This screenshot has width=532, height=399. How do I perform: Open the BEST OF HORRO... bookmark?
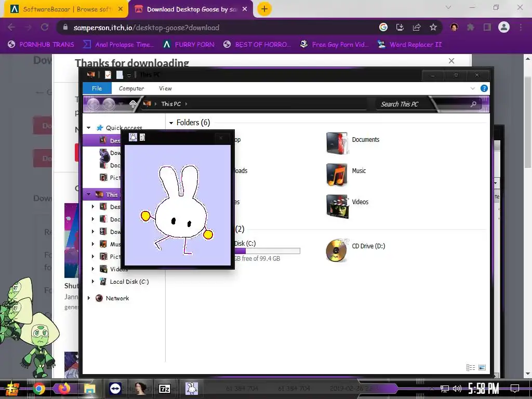point(258,45)
